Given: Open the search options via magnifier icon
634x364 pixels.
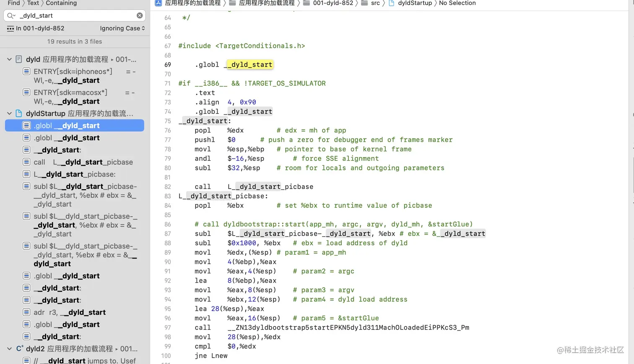Looking at the screenshot, I should click(x=11, y=16).
